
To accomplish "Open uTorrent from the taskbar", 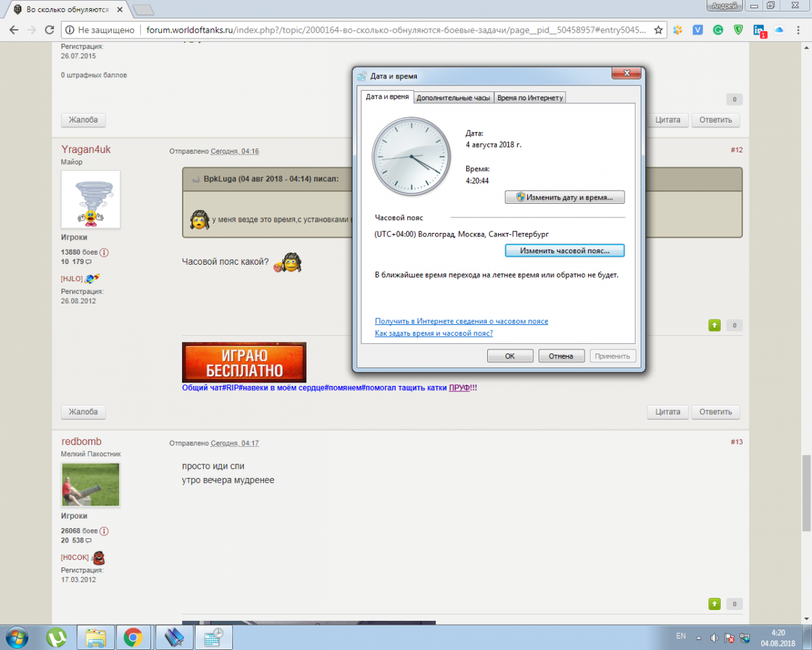I will tap(57, 637).
